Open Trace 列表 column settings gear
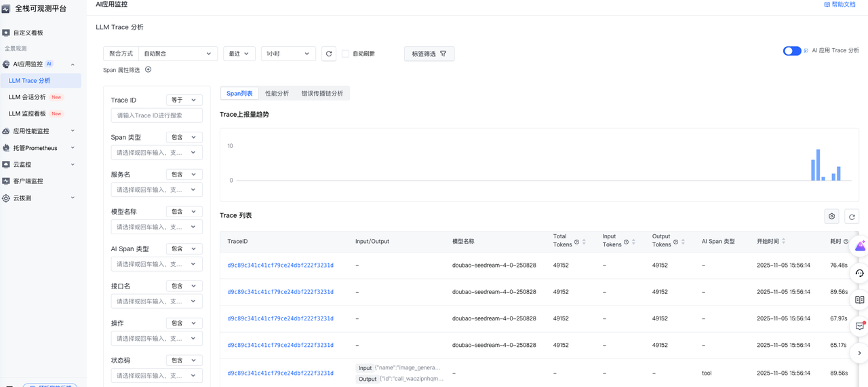868x387 pixels. point(831,216)
